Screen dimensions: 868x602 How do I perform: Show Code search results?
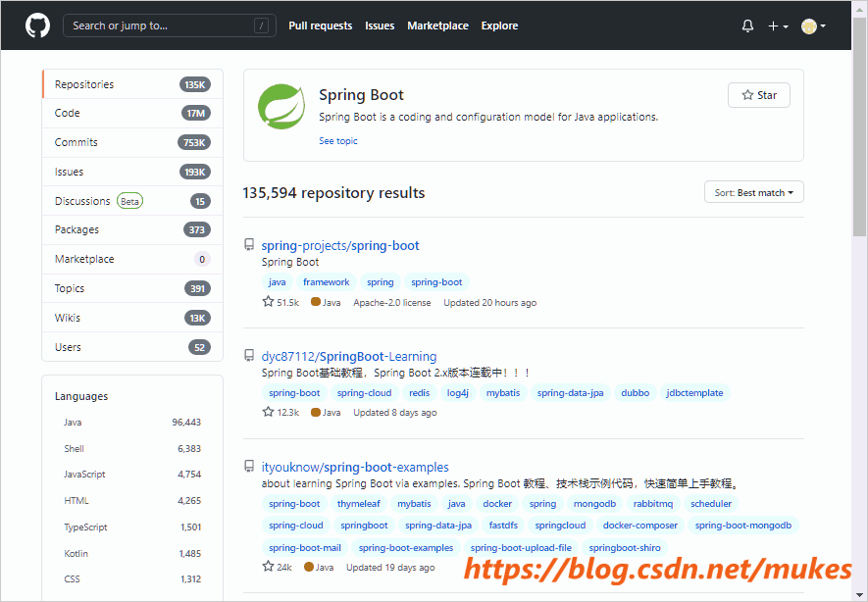[132, 113]
